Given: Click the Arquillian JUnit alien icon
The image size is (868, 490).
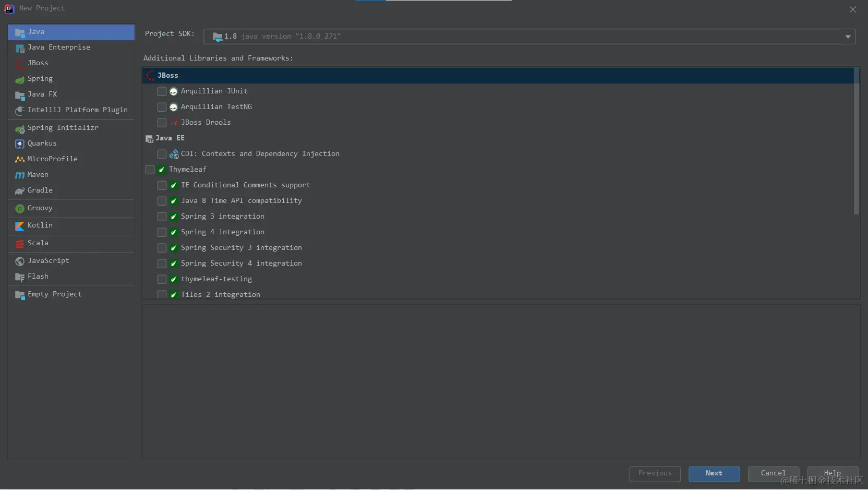Looking at the screenshot, I should click(174, 91).
